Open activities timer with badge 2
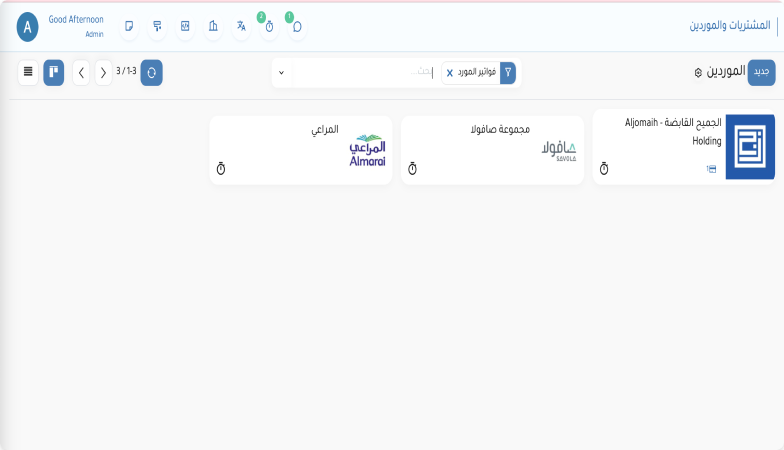The image size is (784, 450). tap(269, 27)
